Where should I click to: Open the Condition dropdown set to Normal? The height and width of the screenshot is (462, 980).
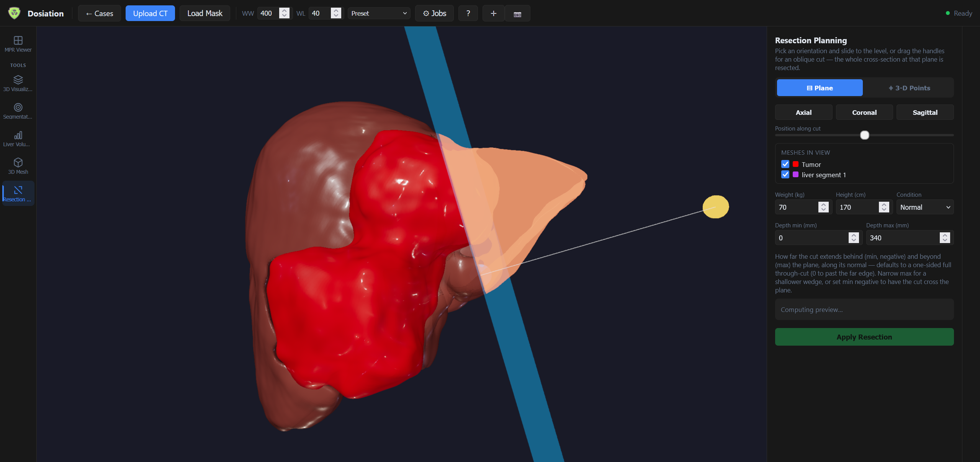point(925,207)
